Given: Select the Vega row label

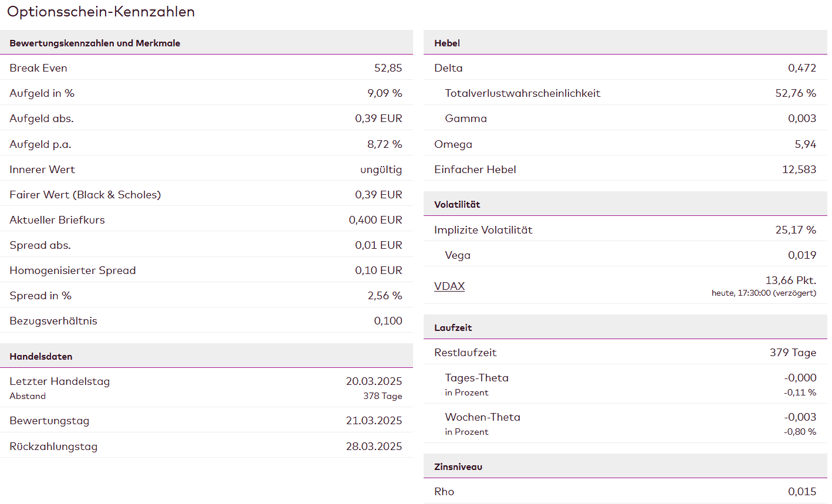Looking at the screenshot, I should pos(457,255).
